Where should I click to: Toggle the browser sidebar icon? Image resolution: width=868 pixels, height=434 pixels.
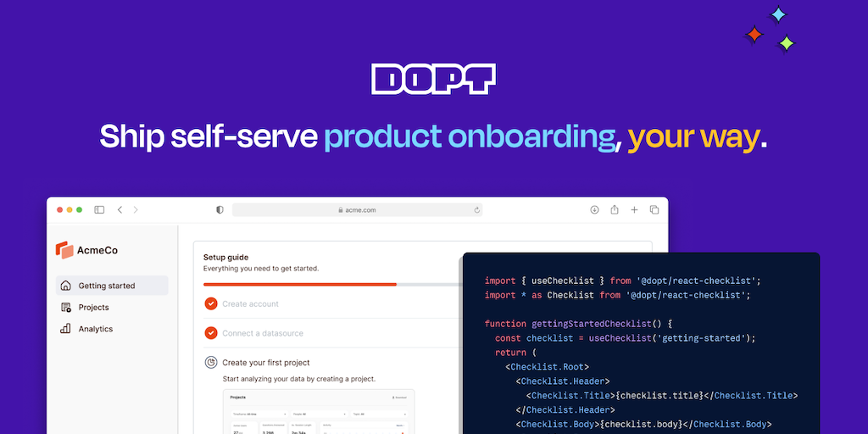pos(99,210)
